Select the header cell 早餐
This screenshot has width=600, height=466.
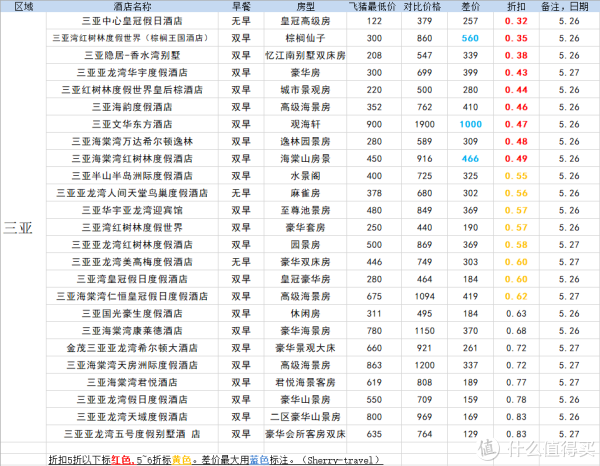[x=241, y=6]
